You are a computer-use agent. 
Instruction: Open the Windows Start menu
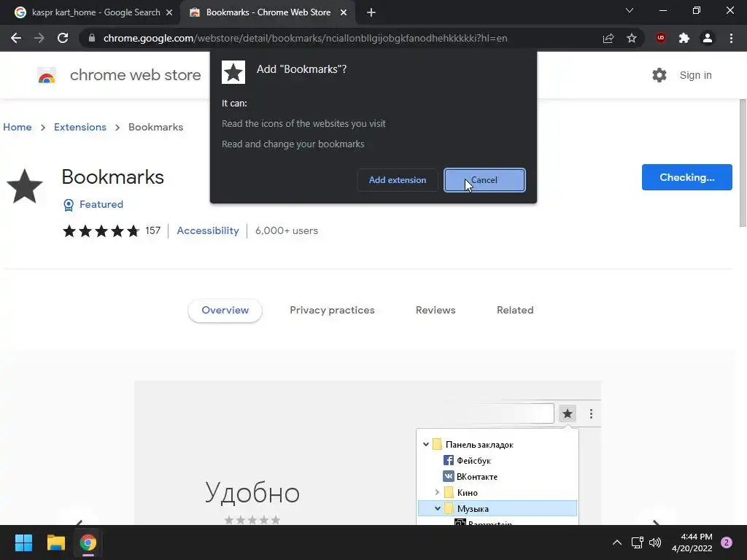click(23, 542)
